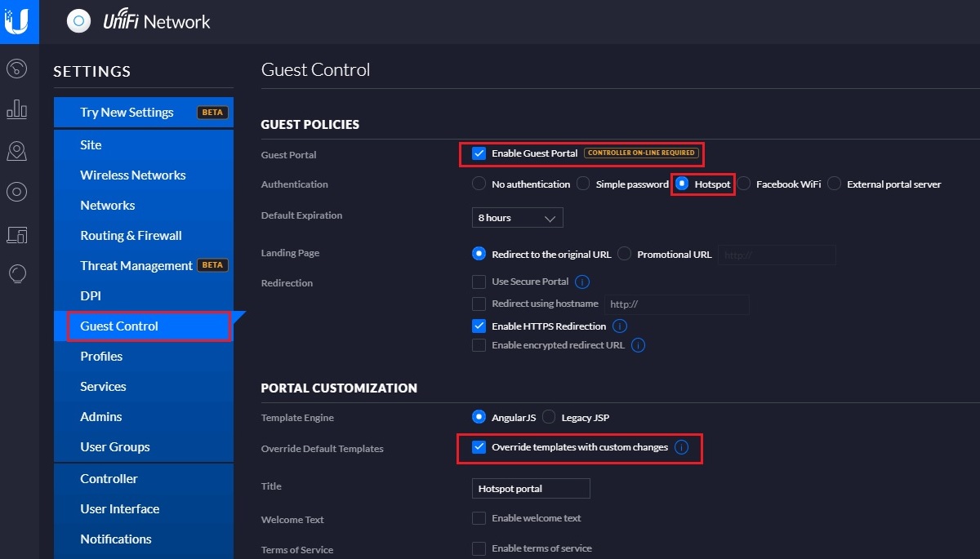
Task: Open Clients icon in left sidebar
Action: (17, 235)
